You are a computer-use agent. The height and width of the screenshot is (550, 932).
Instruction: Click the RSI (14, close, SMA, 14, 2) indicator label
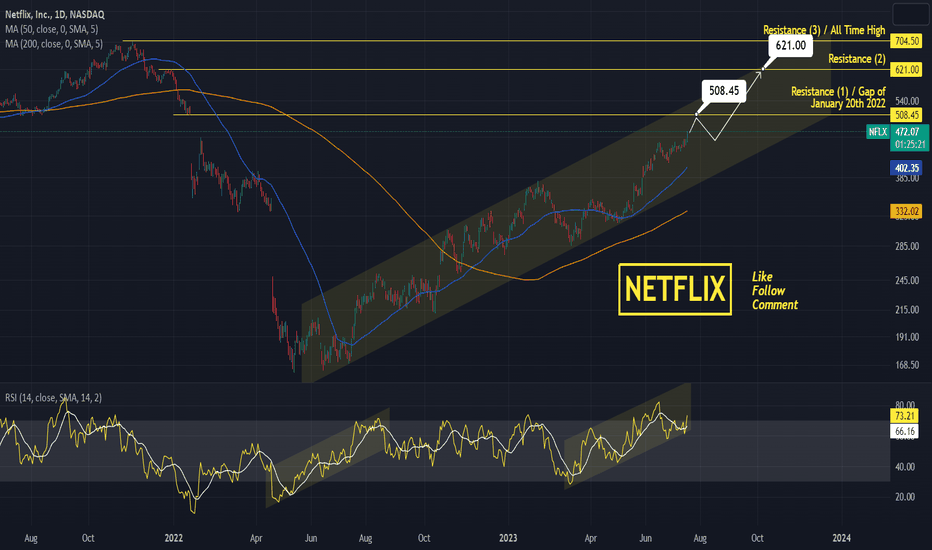[x=53, y=398]
